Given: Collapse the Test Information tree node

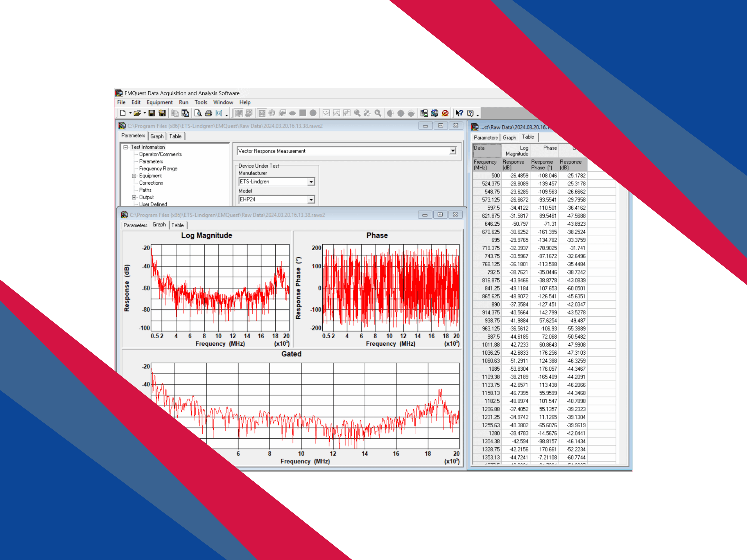Looking at the screenshot, I should tap(126, 147).
